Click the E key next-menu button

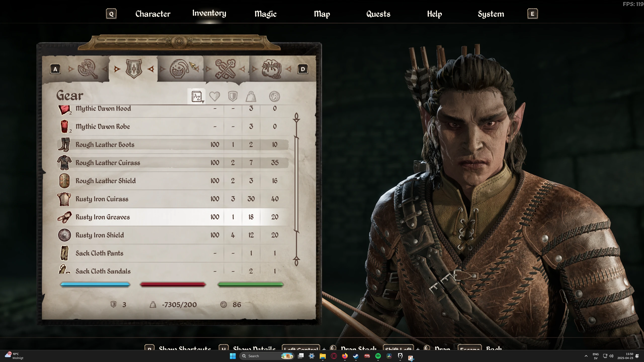click(533, 14)
